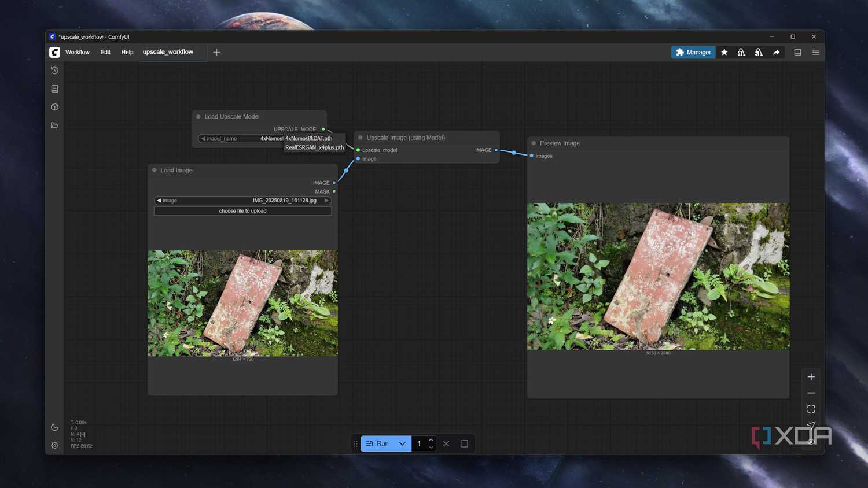Collapse the Load Upscale Model node dot
The width and height of the screenshot is (868, 488).
pos(198,117)
